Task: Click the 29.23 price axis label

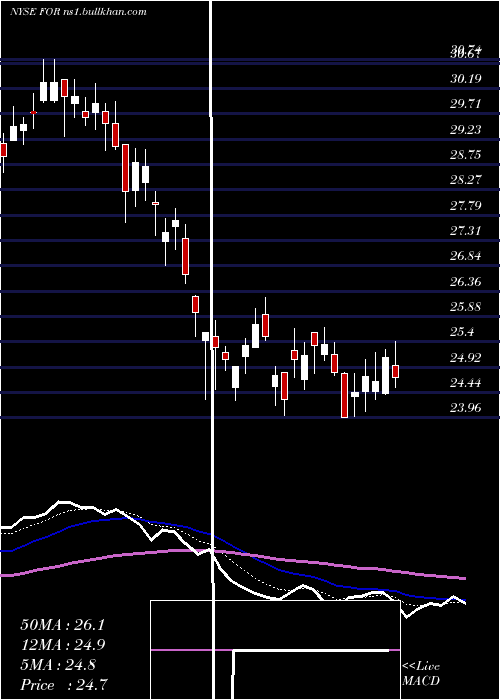Action: click(x=466, y=130)
